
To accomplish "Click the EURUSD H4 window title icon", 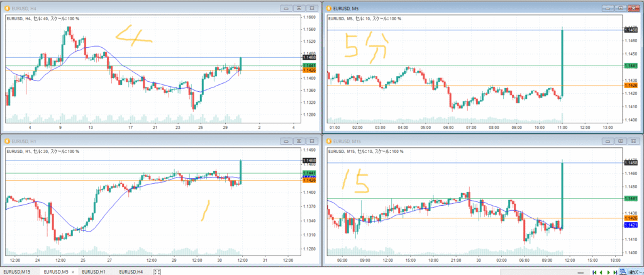I will pyautogui.click(x=6, y=8).
